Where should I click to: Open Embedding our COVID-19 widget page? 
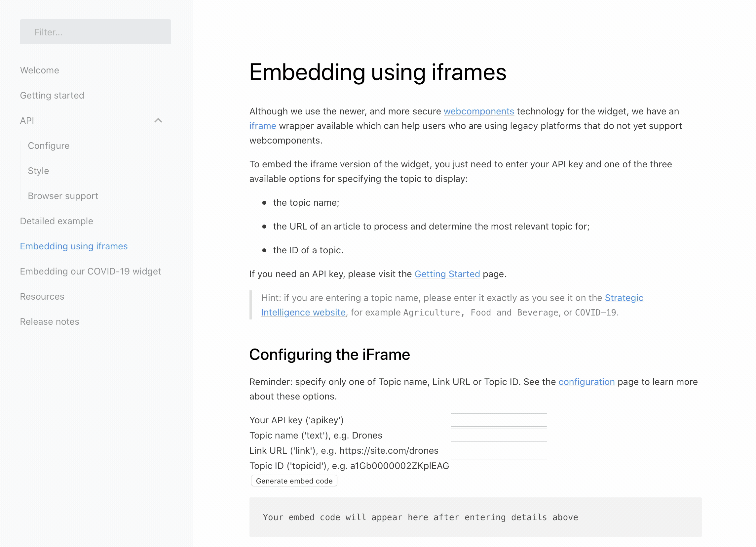90,271
